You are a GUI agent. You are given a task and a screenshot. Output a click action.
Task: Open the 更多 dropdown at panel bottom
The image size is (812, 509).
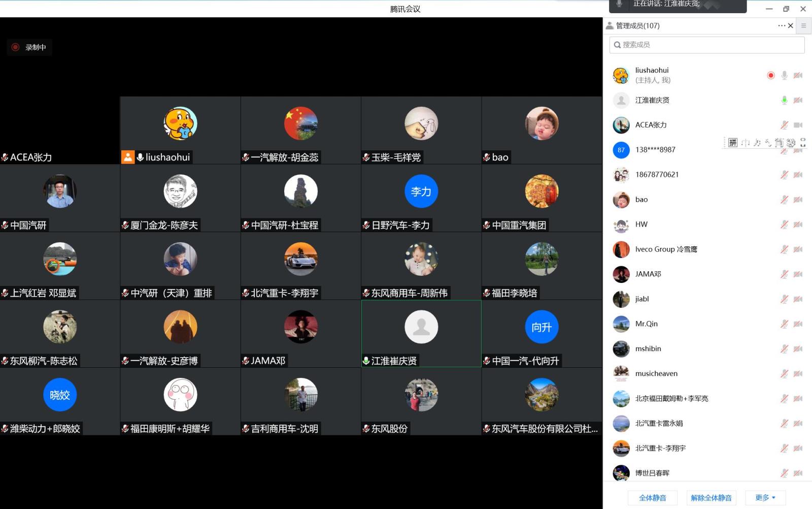tap(765, 498)
